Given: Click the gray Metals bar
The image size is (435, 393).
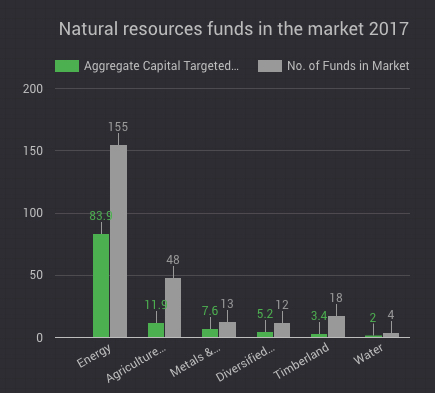Looking at the screenshot, I should (227, 329).
